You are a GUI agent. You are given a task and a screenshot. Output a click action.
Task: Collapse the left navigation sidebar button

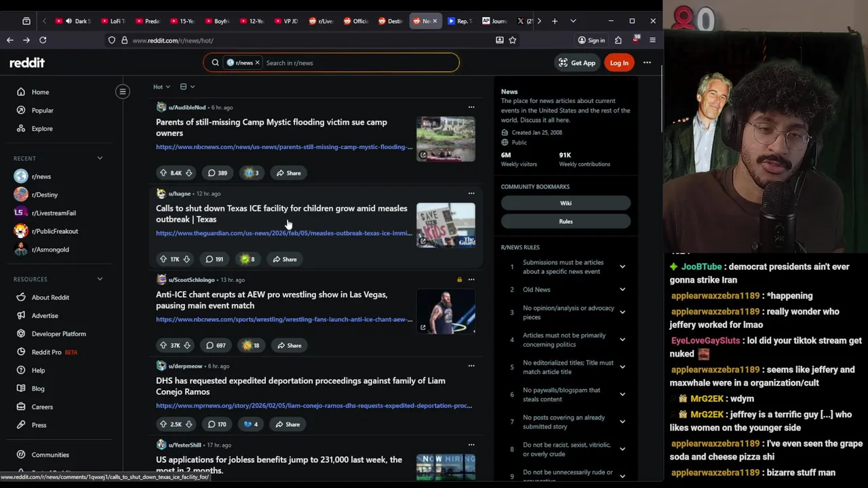click(123, 91)
